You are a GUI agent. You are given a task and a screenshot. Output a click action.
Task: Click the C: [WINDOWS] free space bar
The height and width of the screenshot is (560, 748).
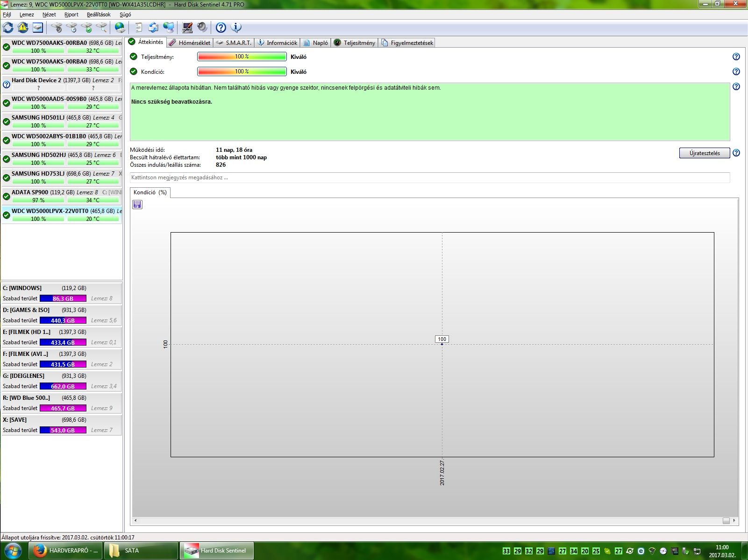63,298
